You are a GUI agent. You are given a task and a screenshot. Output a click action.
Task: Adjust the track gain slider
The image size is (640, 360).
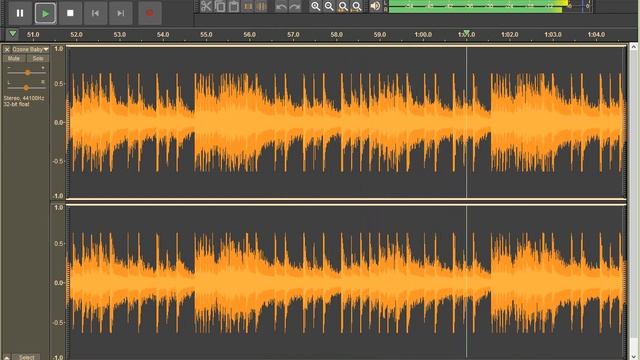(27, 73)
